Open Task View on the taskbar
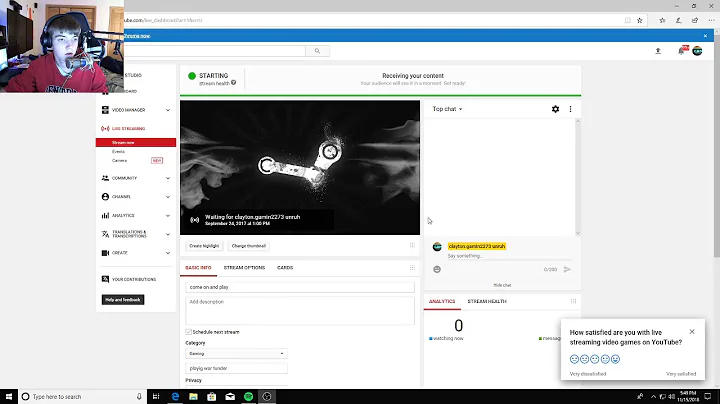 pyautogui.click(x=156, y=396)
